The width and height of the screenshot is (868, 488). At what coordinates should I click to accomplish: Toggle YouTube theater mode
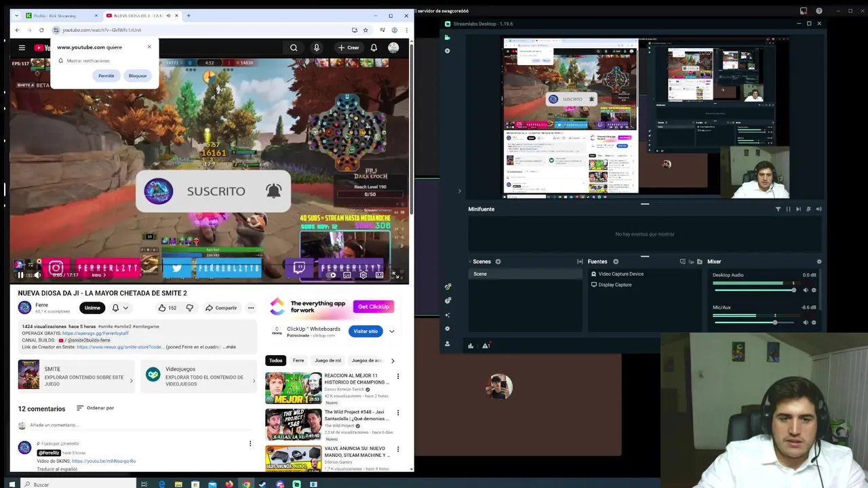point(379,275)
